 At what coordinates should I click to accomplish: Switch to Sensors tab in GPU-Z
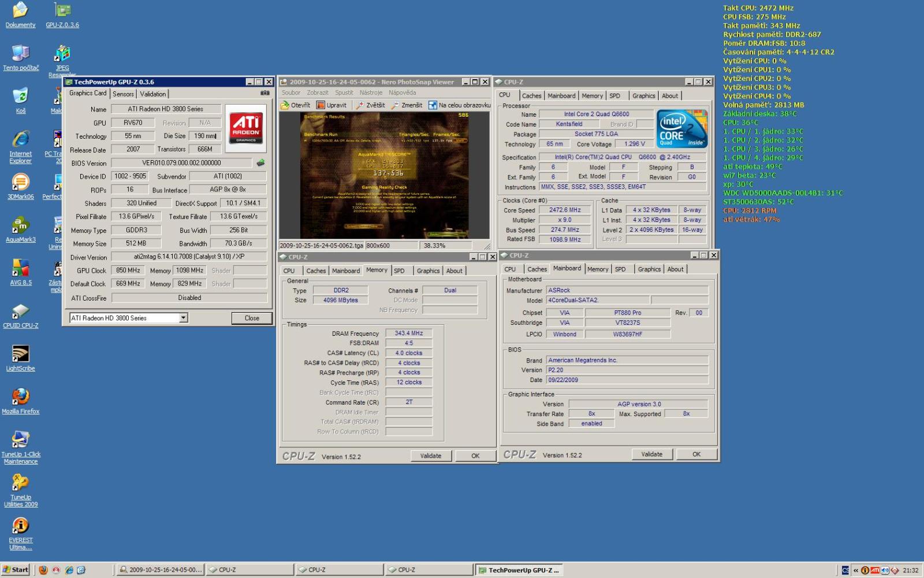coord(123,94)
